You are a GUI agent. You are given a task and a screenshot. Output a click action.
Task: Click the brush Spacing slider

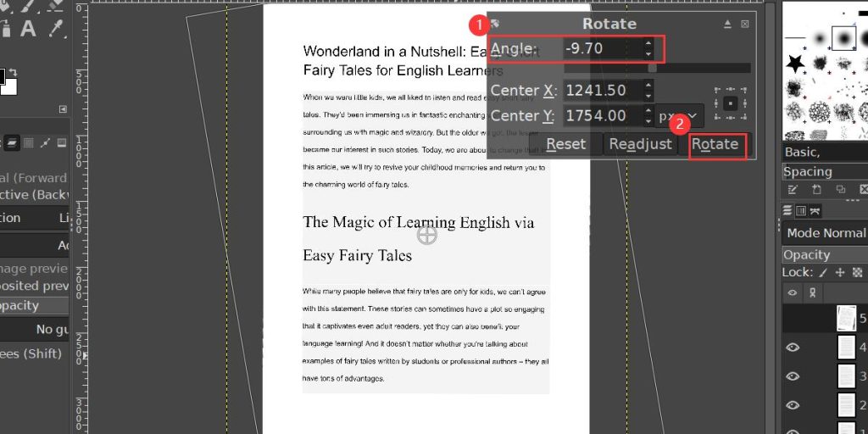click(x=825, y=171)
